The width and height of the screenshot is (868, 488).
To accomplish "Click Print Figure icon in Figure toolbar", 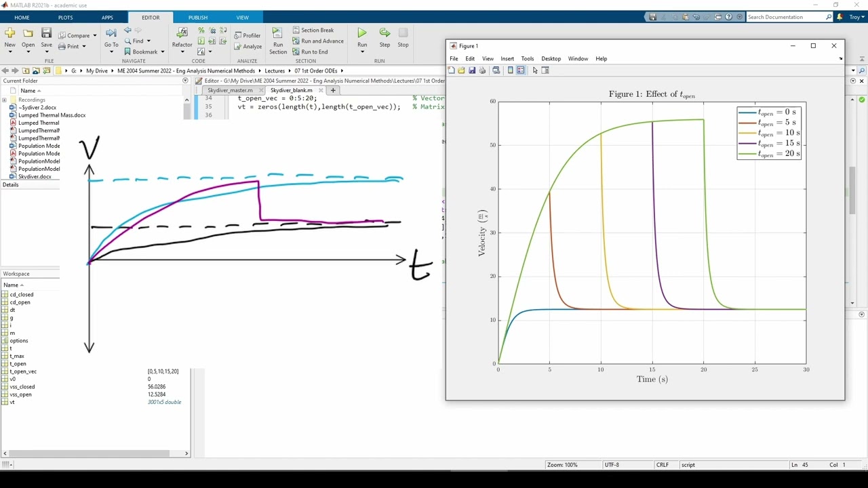I will (x=482, y=70).
